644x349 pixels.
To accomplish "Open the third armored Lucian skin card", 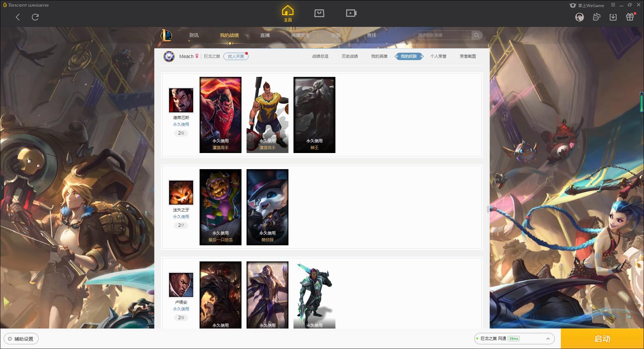I will point(314,295).
